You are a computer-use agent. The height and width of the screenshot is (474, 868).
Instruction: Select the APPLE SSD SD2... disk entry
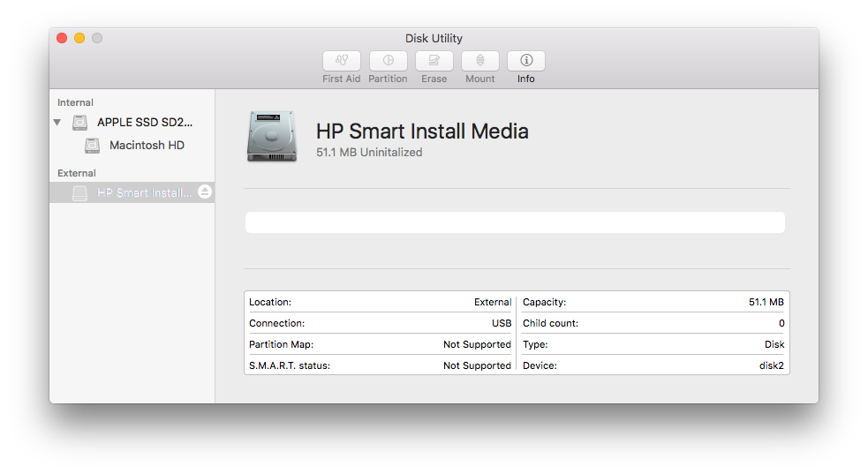pos(144,123)
